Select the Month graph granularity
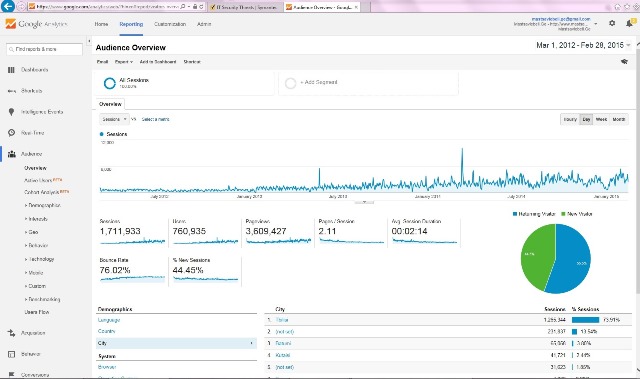The height and width of the screenshot is (379, 640). [x=619, y=119]
